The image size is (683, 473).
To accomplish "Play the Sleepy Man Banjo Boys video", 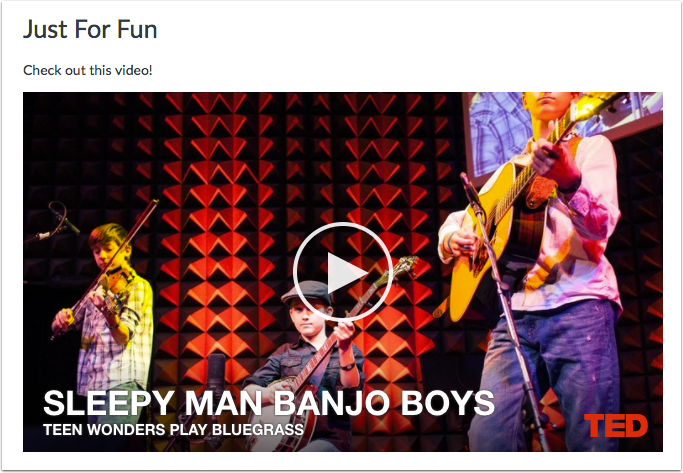I will coord(343,272).
